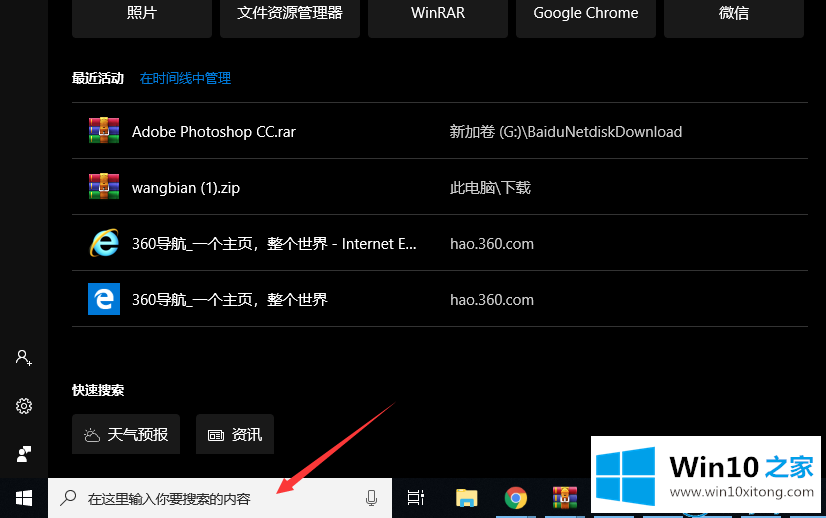Launch File Explorer from the taskbar
This screenshot has height=518, width=826.
(466, 498)
